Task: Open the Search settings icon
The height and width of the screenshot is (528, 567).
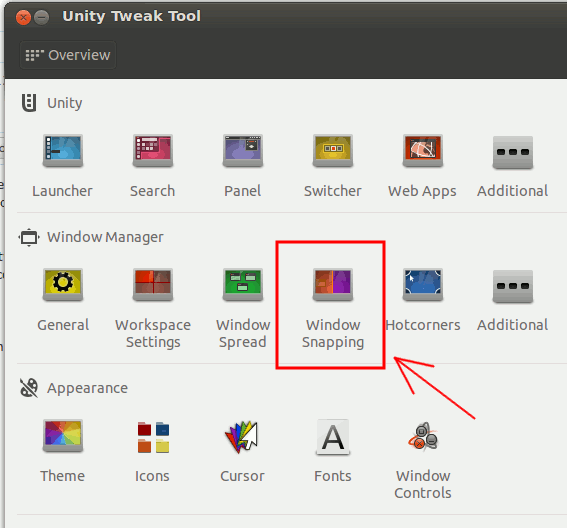Action: [153, 151]
